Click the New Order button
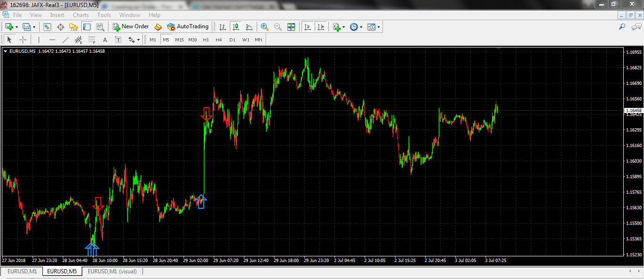 tap(131, 27)
